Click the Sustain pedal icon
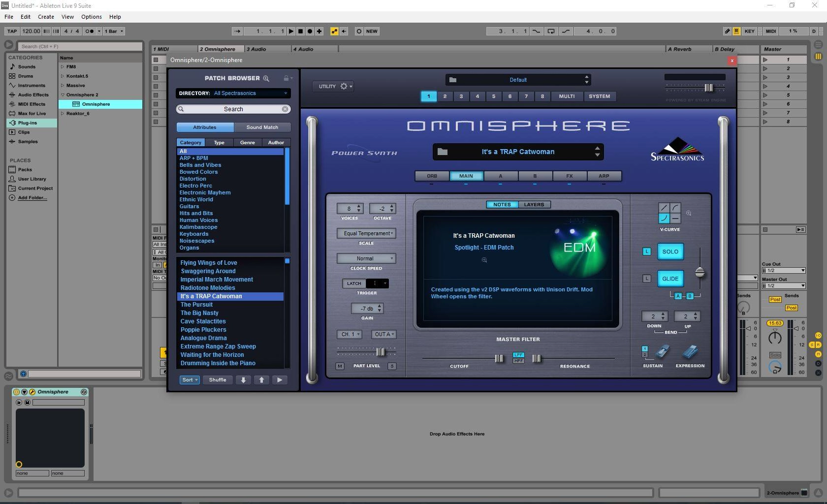This screenshot has height=504, width=827. pyautogui.click(x=663, y=351)
